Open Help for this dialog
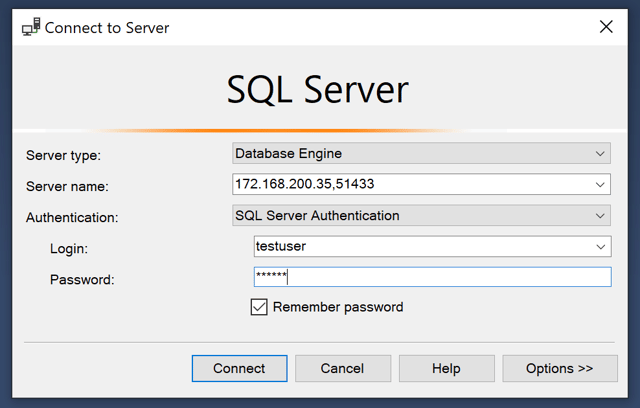 coord(446,369)
